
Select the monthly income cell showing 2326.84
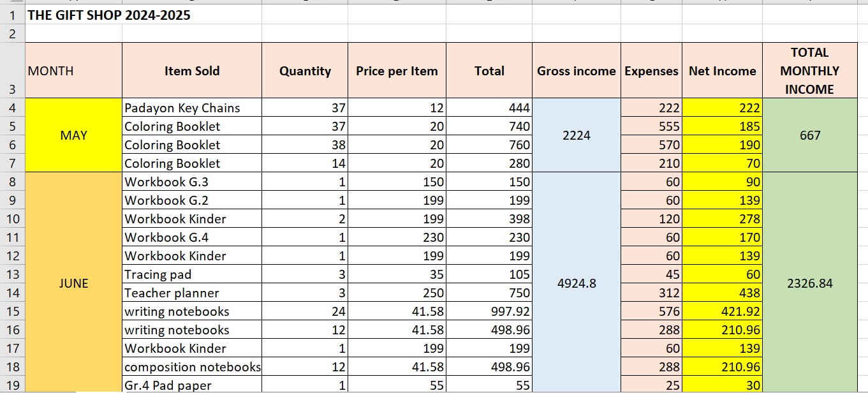click(x=809, y=283)
